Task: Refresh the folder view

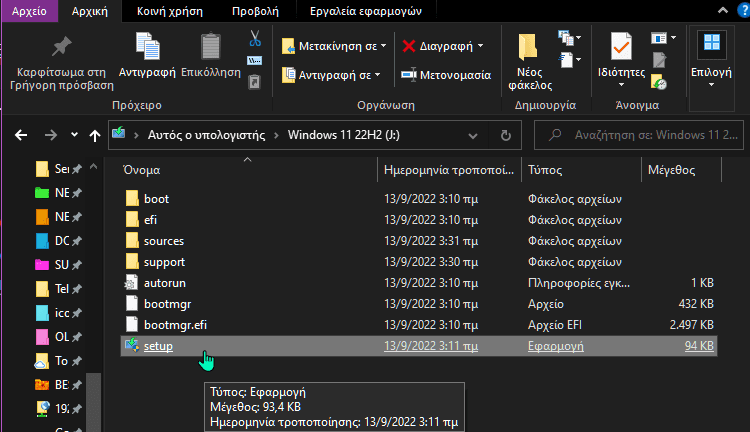Action: (x=506, y=136)
